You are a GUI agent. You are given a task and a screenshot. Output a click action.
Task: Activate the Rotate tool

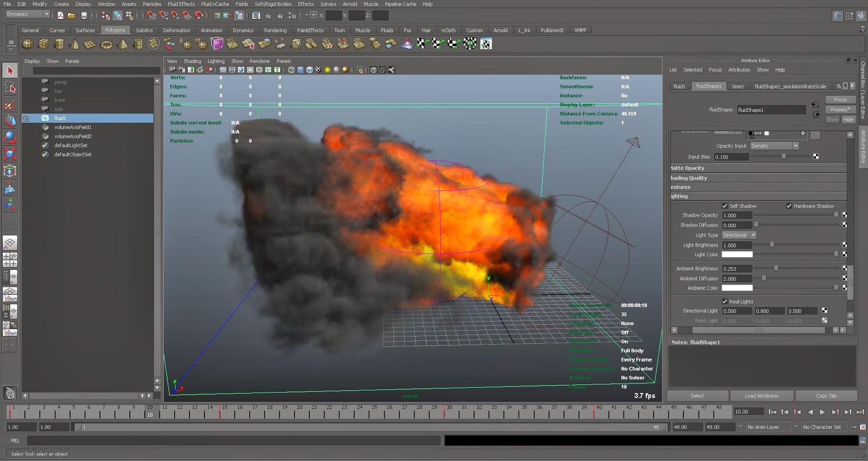(10, 137)
